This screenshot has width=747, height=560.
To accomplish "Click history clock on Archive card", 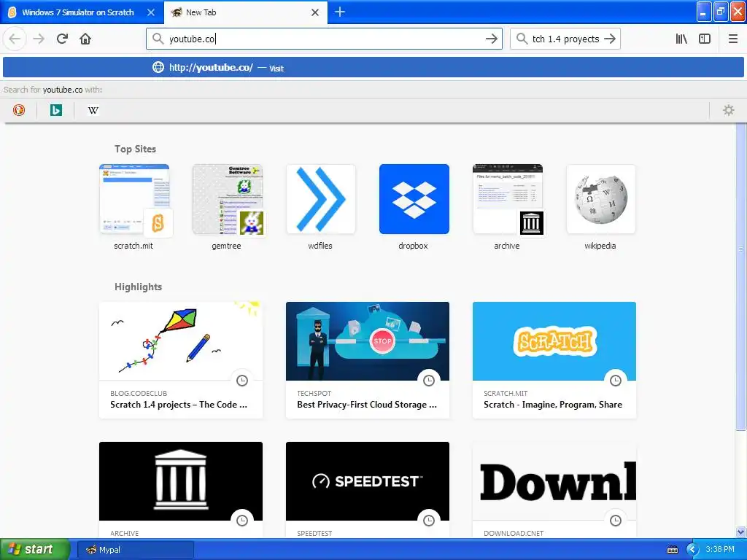I will click(x=242, y=521).
